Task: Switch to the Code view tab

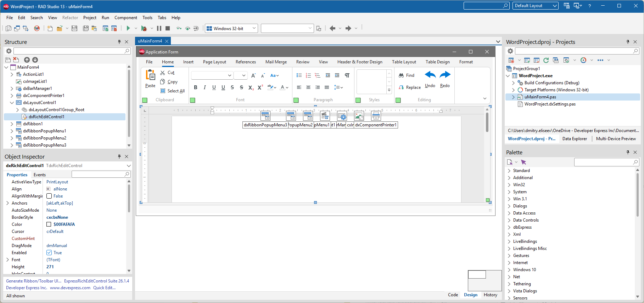Action: point(453,295)
